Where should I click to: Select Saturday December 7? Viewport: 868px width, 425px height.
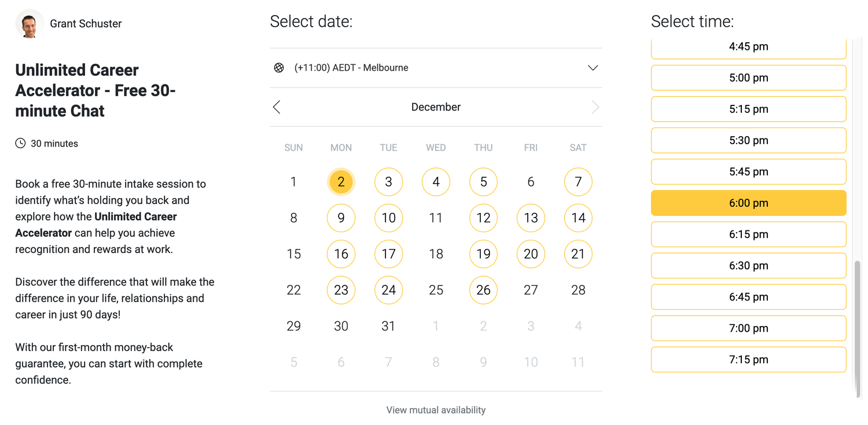coord(578,181)
